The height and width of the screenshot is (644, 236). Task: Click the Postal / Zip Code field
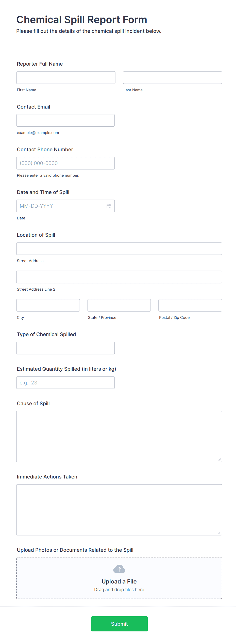(190, 305)
